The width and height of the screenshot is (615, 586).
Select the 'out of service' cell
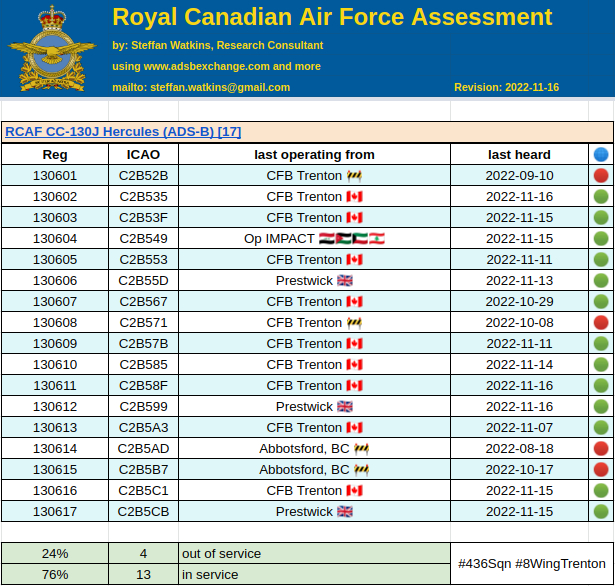(x=314, y=553)
